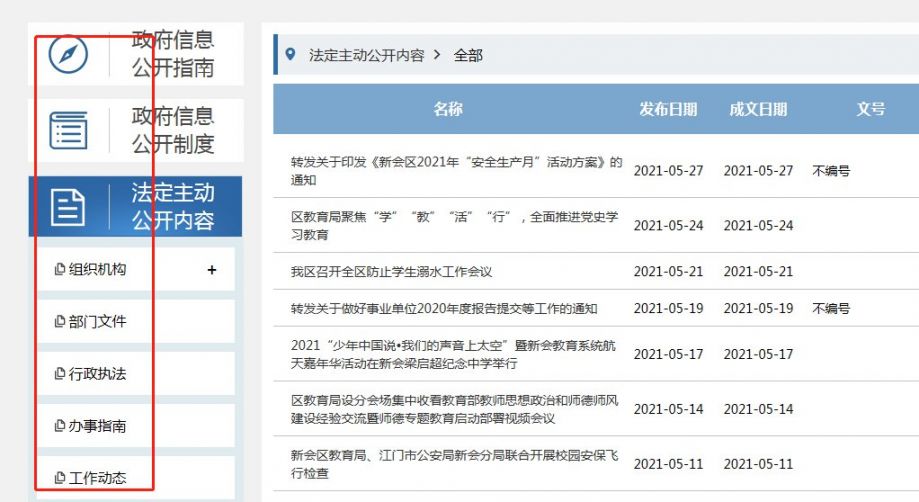The image size is (919, 502).
Task: Open article 新会区教育局、江门市公安局联合开展校园安保
Action: coord(455,463)
